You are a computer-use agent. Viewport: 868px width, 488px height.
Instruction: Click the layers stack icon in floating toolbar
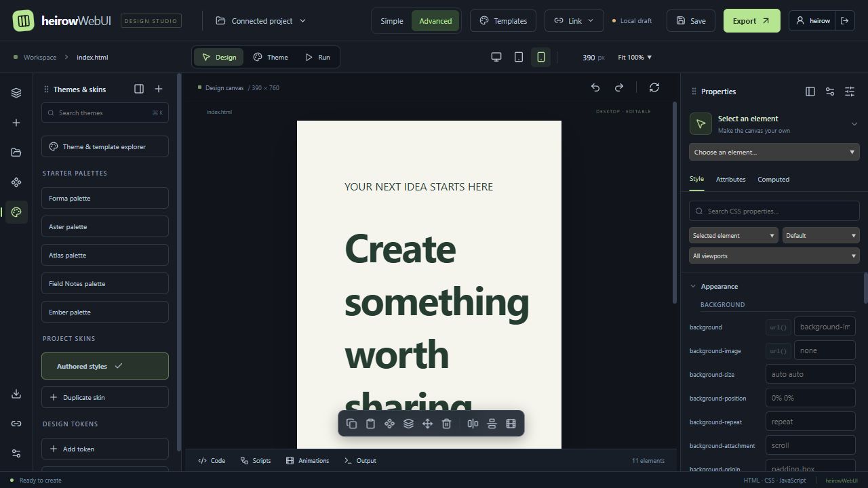[x=408, y=424]
